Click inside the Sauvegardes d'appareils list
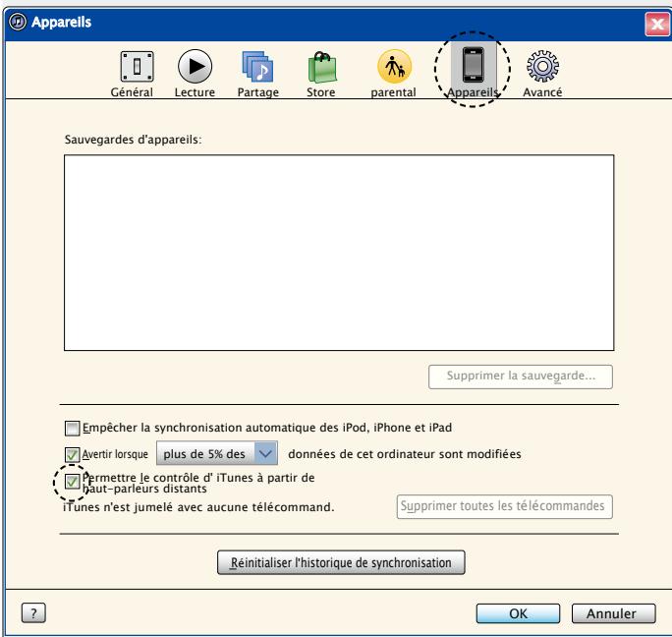The width and height of the screenshot is (672, 637). click(x=339, y=253)
